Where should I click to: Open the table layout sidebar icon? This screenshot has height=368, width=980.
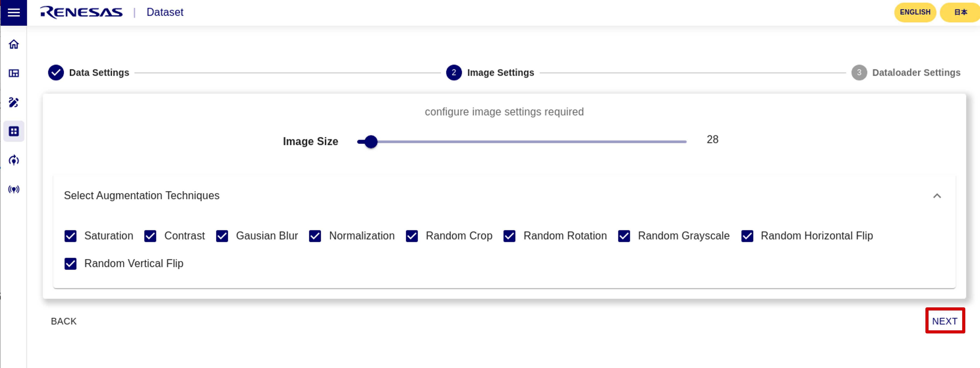click(x=14, y=74)
